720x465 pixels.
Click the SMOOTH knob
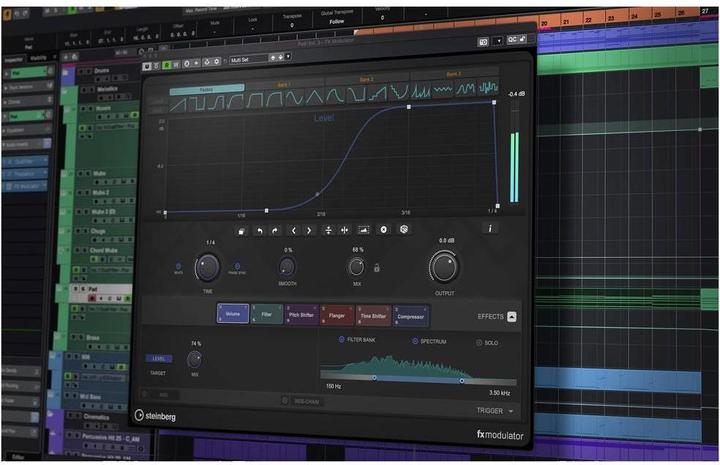[287, 267]
